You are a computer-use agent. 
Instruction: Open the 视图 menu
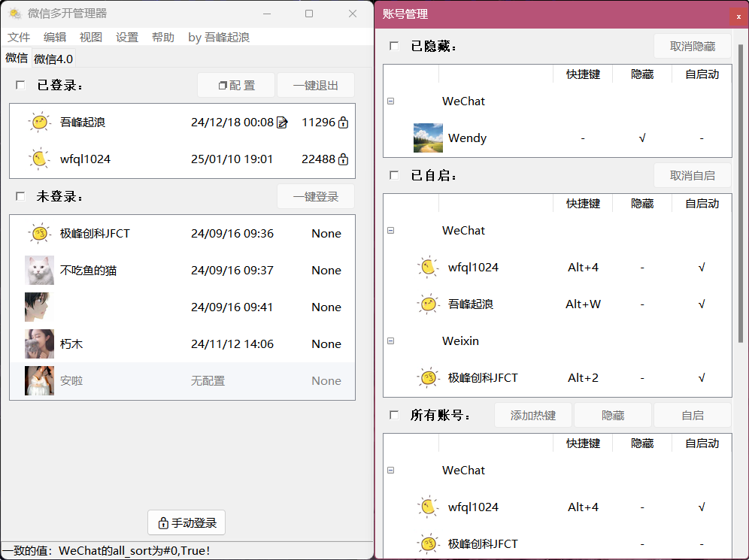pyautogui.click(x=91, y=38)
